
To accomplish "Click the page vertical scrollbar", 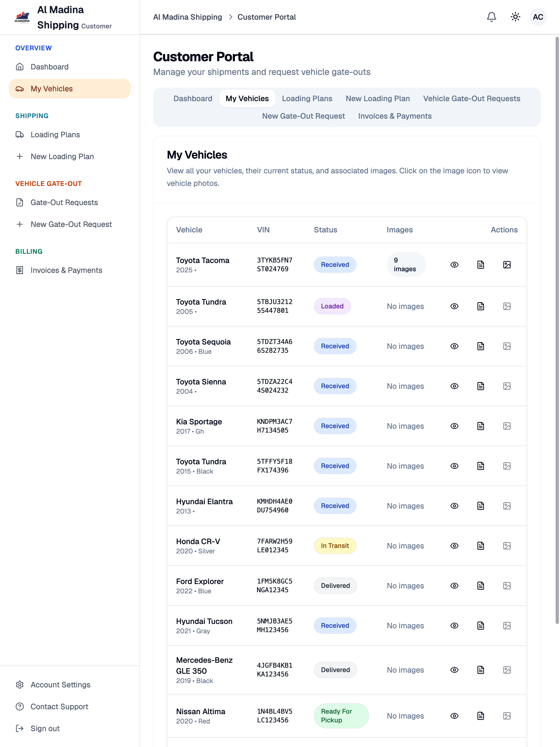I will coord(557,330).
